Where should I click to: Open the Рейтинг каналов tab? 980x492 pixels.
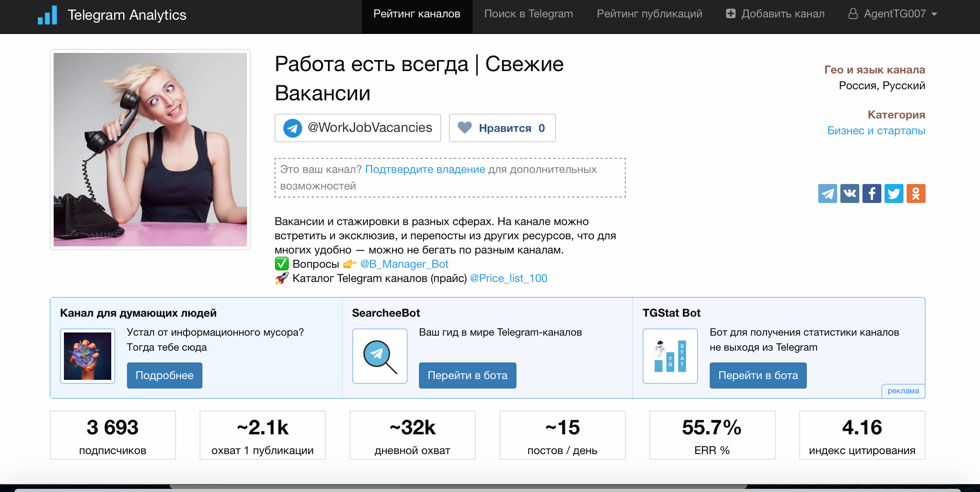pos(417,14)
